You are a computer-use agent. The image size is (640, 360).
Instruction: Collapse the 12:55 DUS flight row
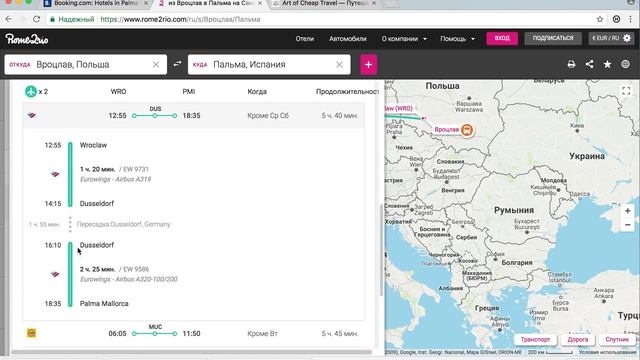point(193,116)
